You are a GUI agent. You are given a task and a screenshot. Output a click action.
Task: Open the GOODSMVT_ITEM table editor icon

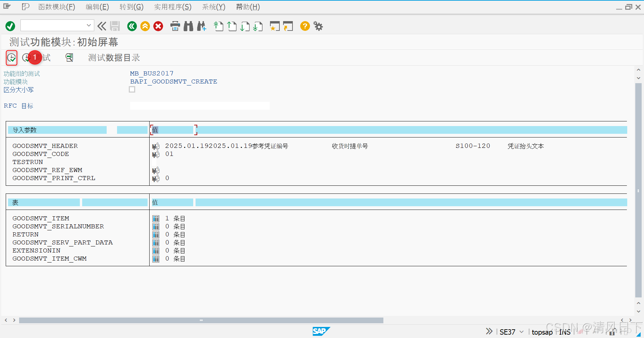tap(156, 218)
